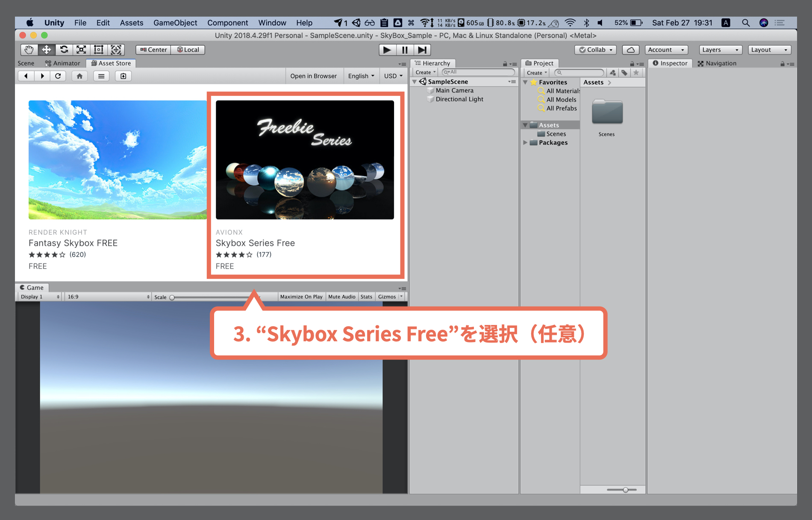Go forward in Asset Store

coord(42,76)
